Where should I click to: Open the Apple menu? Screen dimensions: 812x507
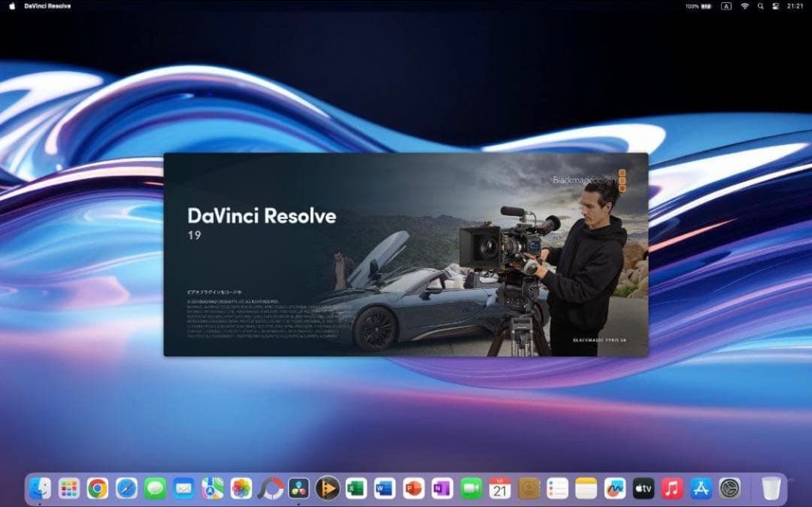point(12,6)
